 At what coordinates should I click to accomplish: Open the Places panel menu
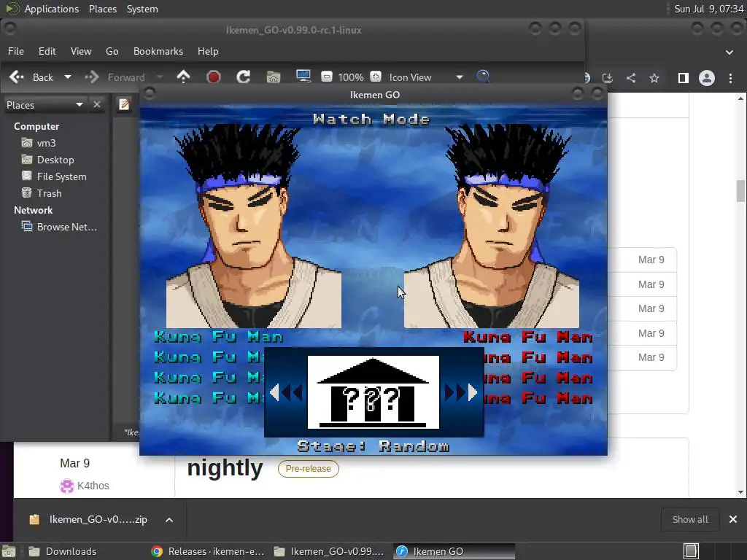click(x=103, y=9)
